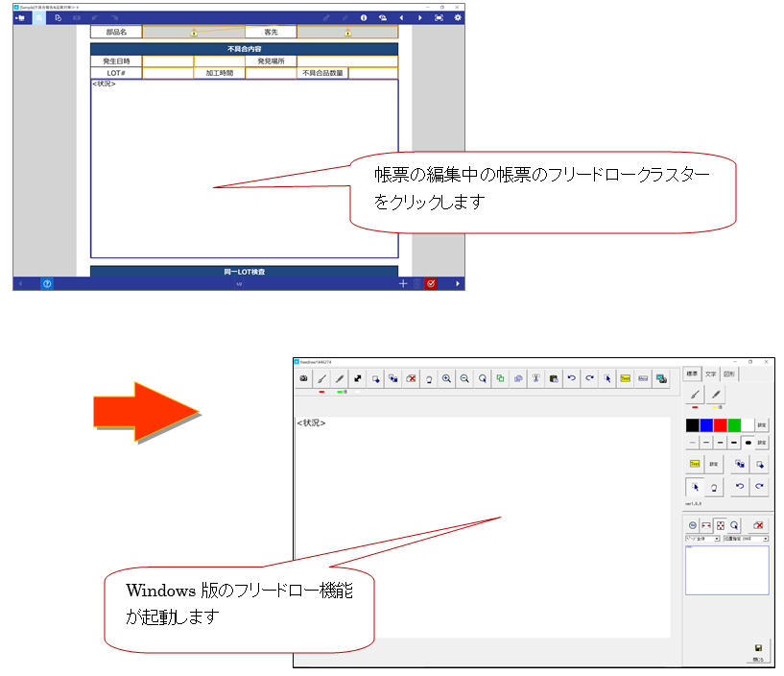Click the camera icon in the freedraw toolbar
Viewport: 784px width, 676px height.
click(x=304, y=379)
